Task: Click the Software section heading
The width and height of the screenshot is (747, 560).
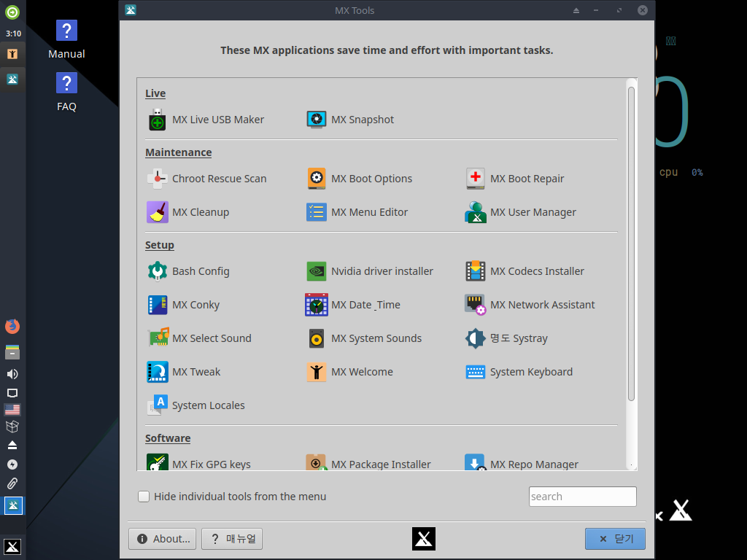Action: tap(168, 438)
